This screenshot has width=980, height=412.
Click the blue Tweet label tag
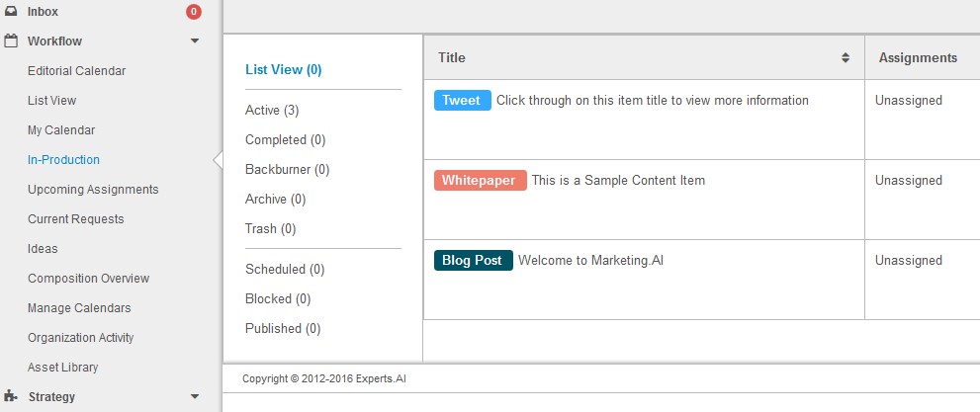pos(463,101)
